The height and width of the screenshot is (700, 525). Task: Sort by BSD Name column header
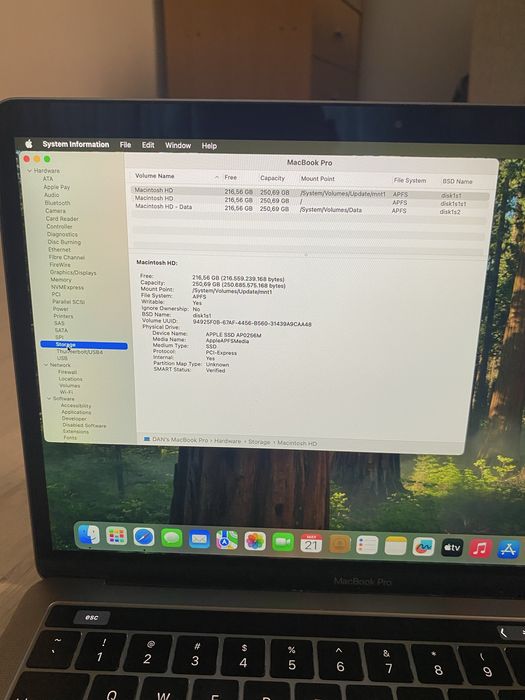[457, 181]
